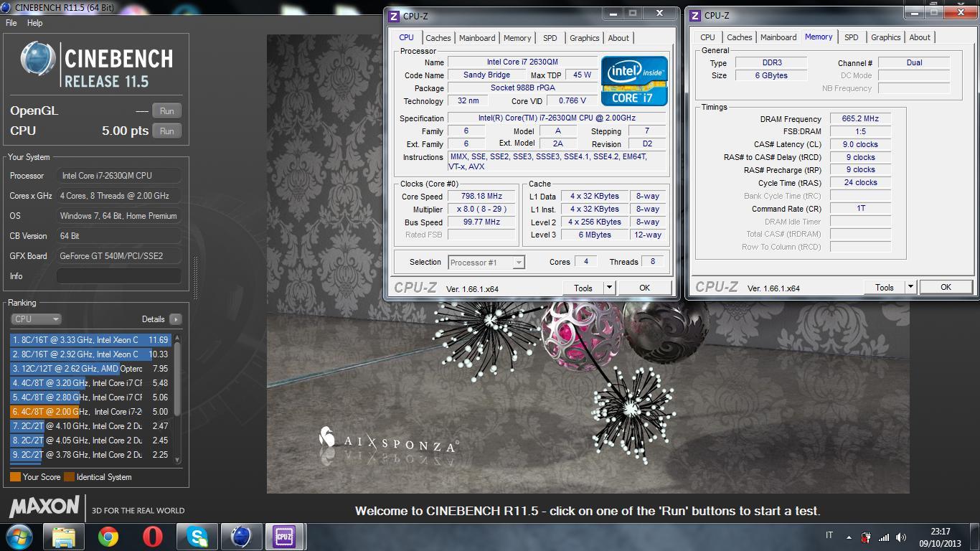Switch to Mainboard tab in left CPU-Z

tap(477, 38)
